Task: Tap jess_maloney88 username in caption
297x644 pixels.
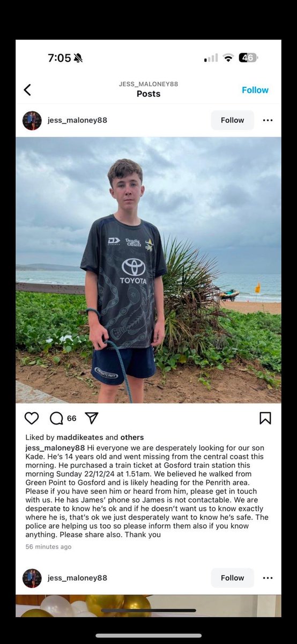Action: pos(55,448)
